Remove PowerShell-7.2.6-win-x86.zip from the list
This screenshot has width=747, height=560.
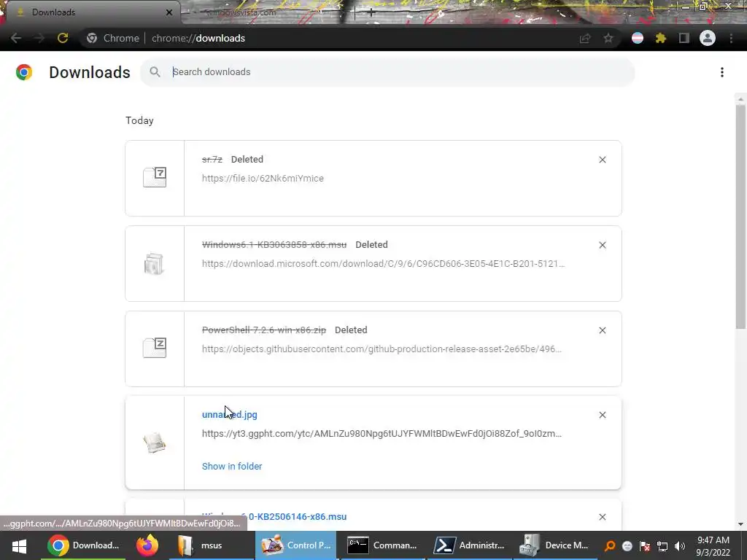(x=602, y=330)
